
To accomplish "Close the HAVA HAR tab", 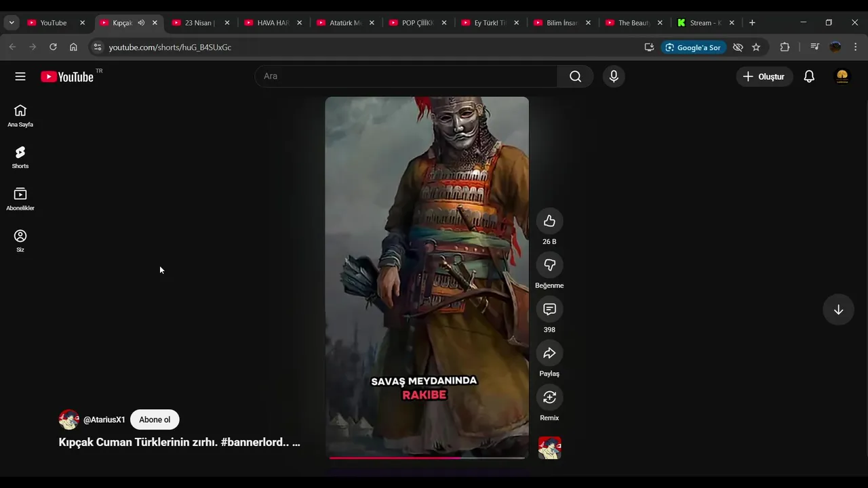I will coord(300,22).
